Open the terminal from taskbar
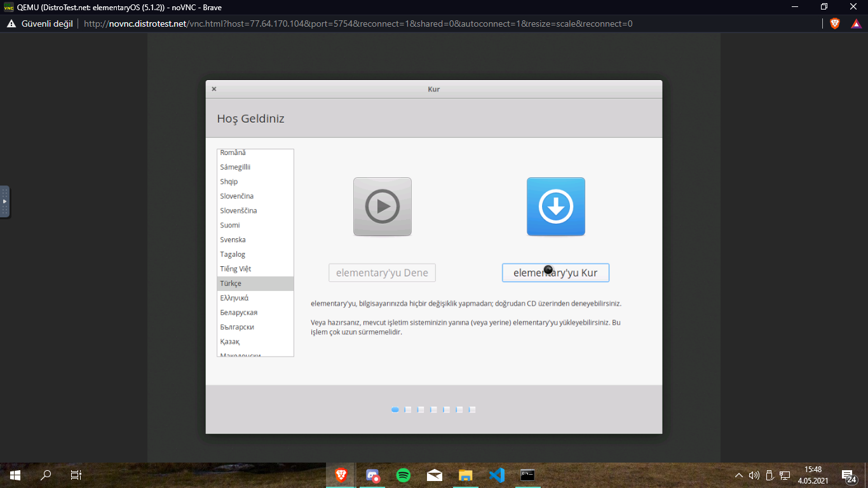 pos(527,475)
